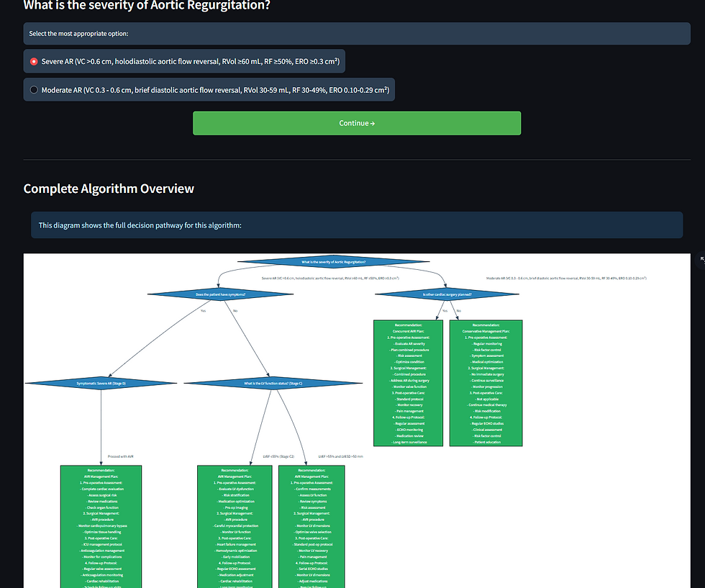Select the Severe AR radio option
Screen dimensions: 705x588
coord(33,61)
